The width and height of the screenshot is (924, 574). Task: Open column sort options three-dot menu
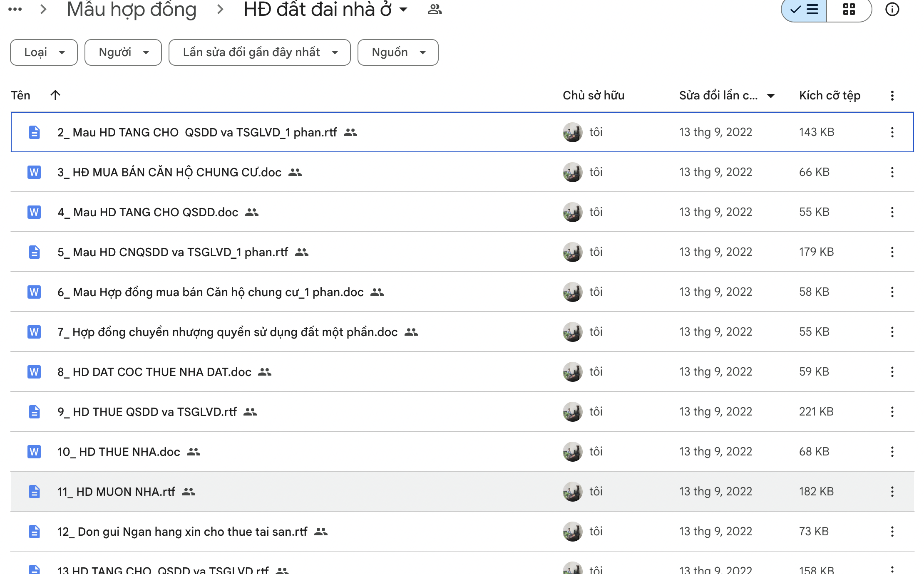(892, 96)
